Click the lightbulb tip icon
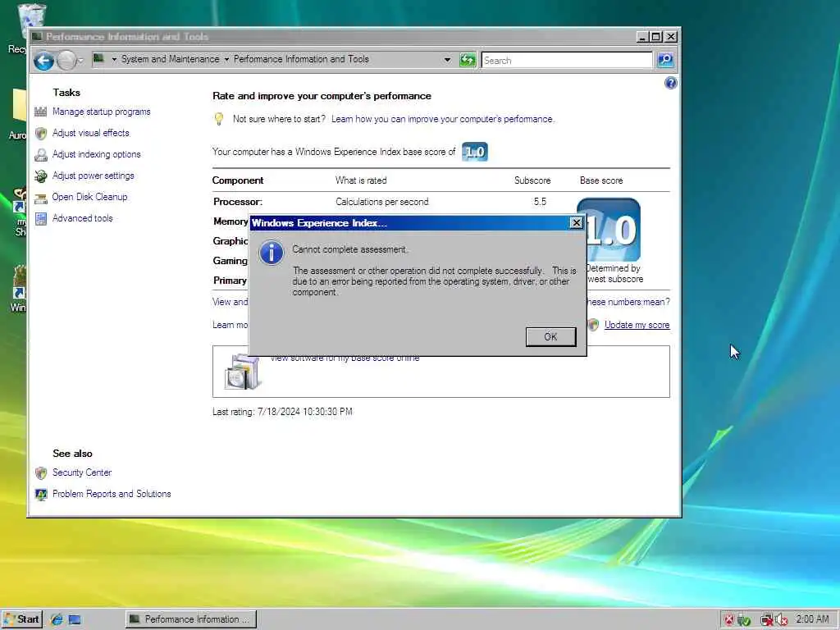 coord(218,119)
